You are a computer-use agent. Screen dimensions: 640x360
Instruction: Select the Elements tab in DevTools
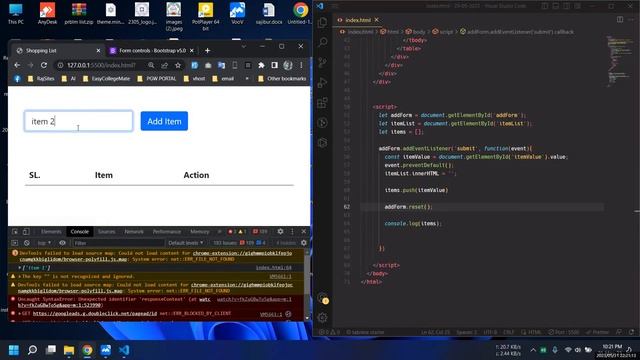point(51,231)
